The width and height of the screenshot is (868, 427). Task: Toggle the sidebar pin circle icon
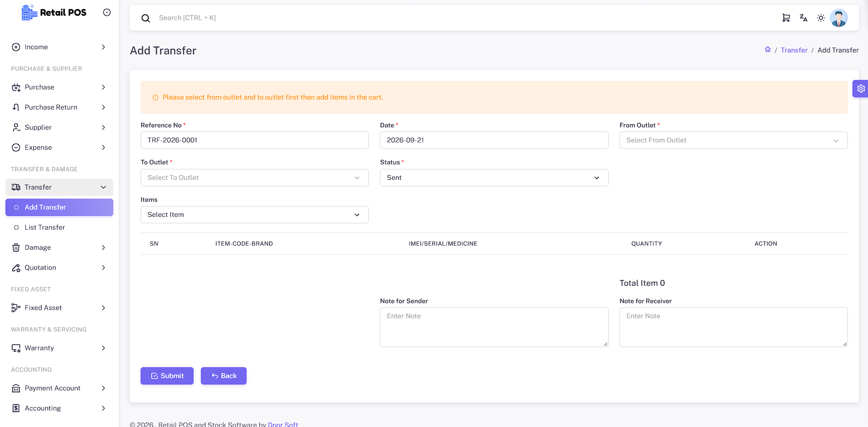point(107,12)
